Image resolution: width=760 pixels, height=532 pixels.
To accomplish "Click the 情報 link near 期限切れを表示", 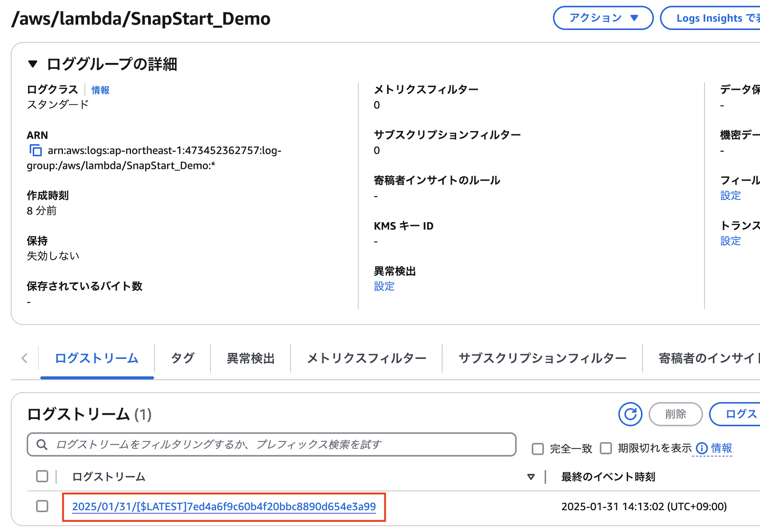I will [x=722, y=448].
